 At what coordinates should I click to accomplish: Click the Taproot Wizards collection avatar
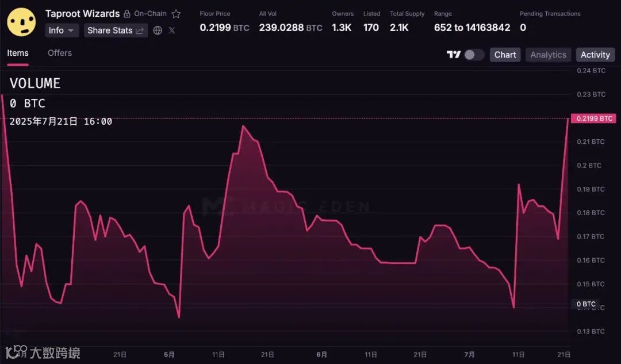tap(21, 22)
